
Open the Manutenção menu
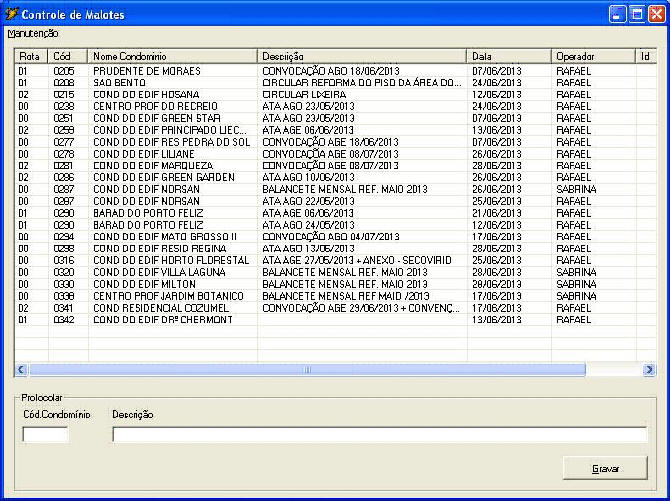[32, 34]
